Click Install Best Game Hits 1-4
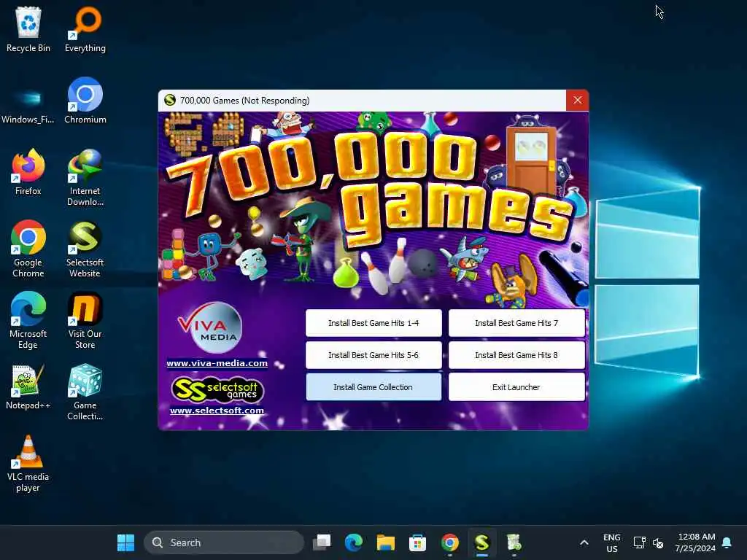 click(x=373, y=323)
